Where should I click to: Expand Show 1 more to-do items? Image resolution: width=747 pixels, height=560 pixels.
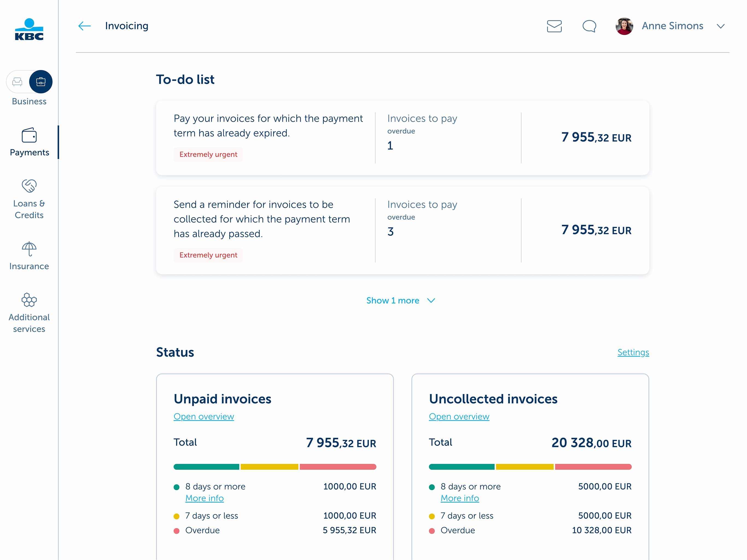pos(393,300)
